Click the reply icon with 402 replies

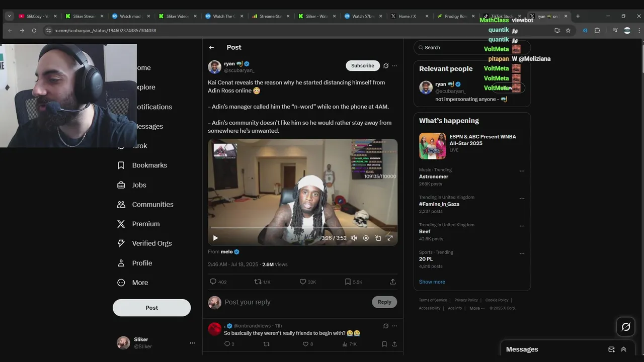(x=218, y=282)
